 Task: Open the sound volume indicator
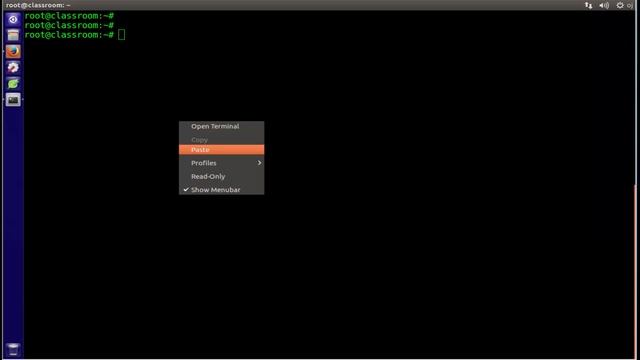tap(604, 5)
